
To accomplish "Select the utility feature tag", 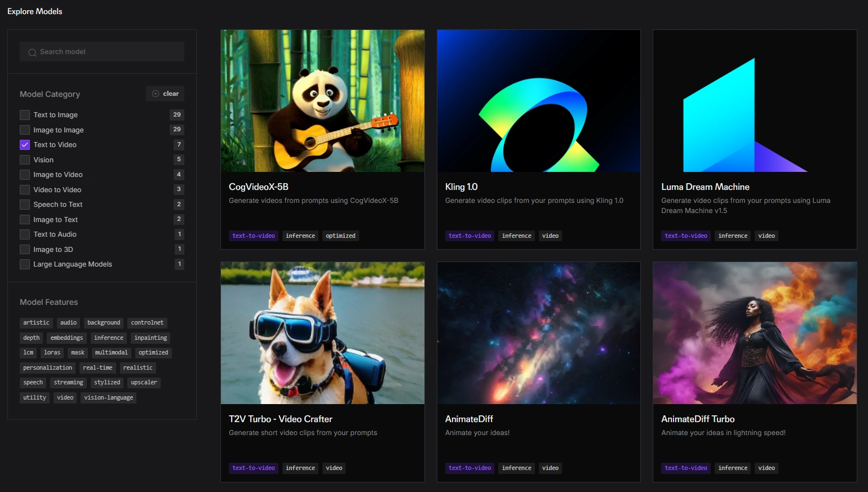I will click(34, 398).
